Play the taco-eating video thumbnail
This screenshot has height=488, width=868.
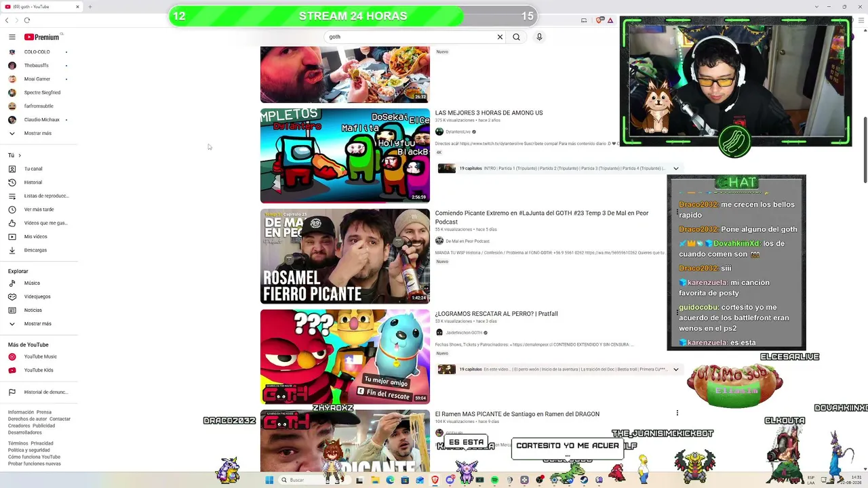pyautogui.click(x=345, y=75)
